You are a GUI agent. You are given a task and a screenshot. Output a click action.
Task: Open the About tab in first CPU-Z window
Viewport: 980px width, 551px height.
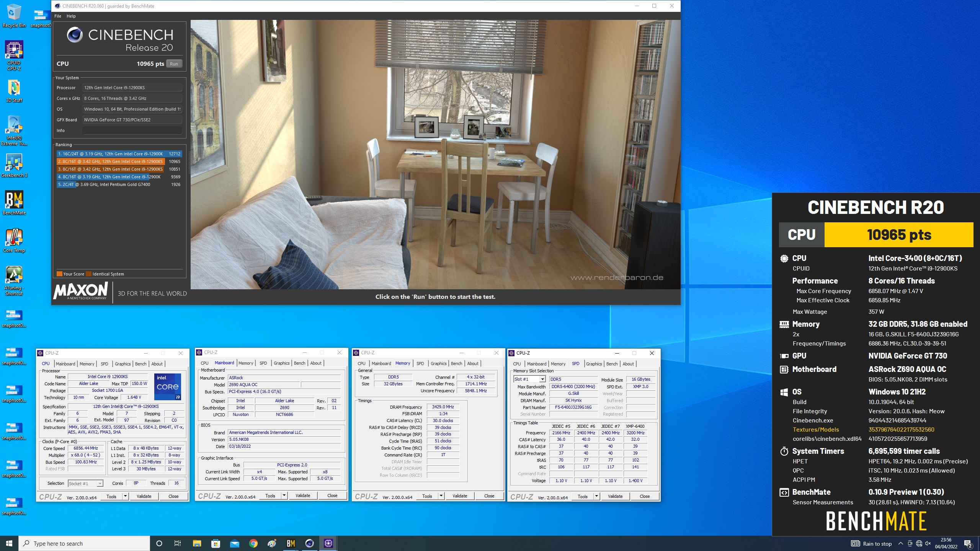click(157, 364)
